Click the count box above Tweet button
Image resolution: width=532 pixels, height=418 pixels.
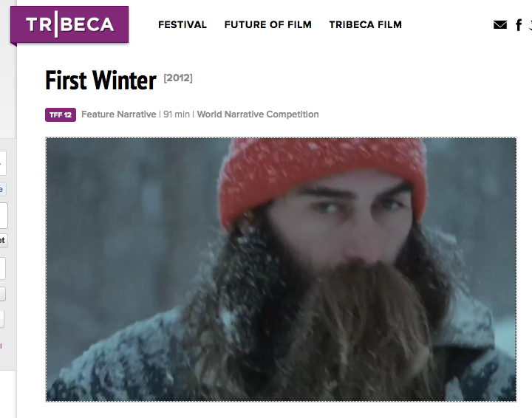click(4, 216)
